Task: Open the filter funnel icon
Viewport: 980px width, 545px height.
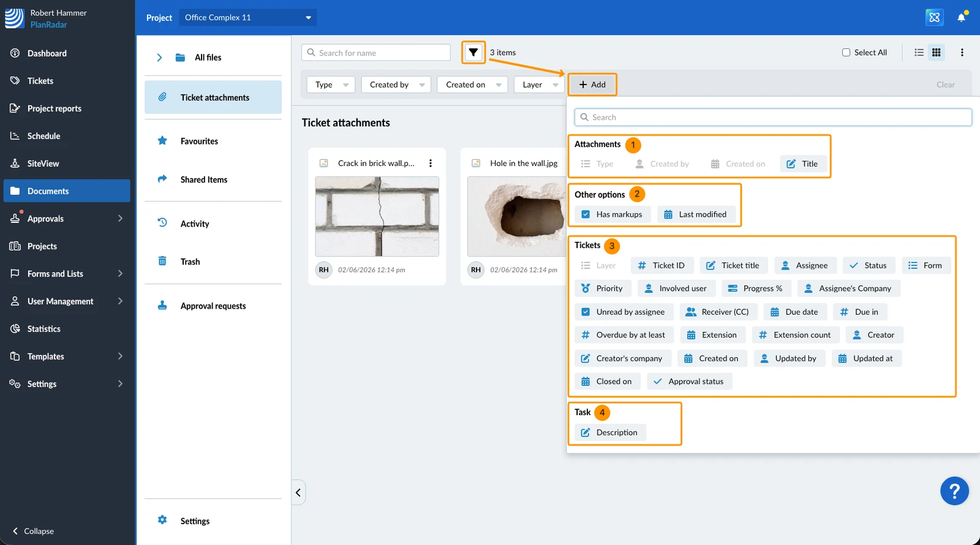Action: pyautogui.click(x=473, y=53)
